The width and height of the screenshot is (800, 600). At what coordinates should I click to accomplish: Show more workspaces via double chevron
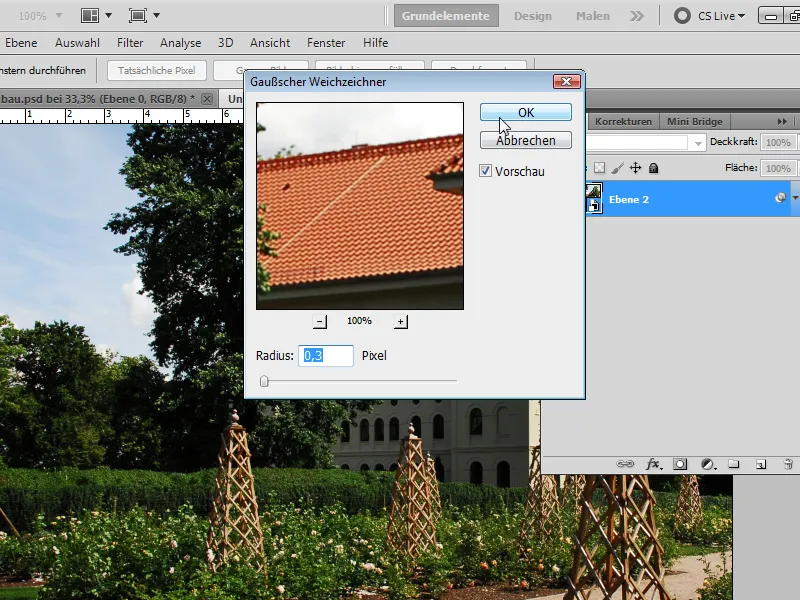636,16
